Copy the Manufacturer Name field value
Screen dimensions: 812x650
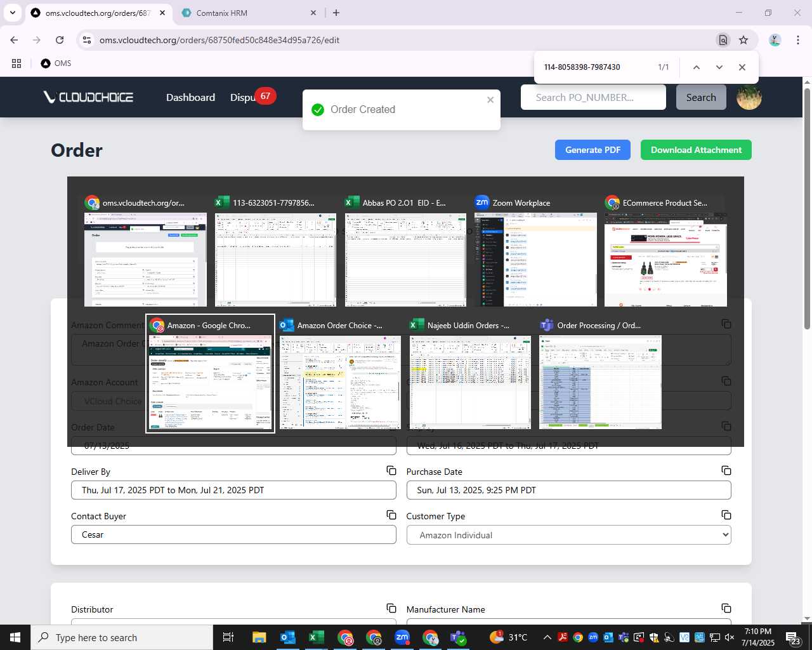[726, 608]
